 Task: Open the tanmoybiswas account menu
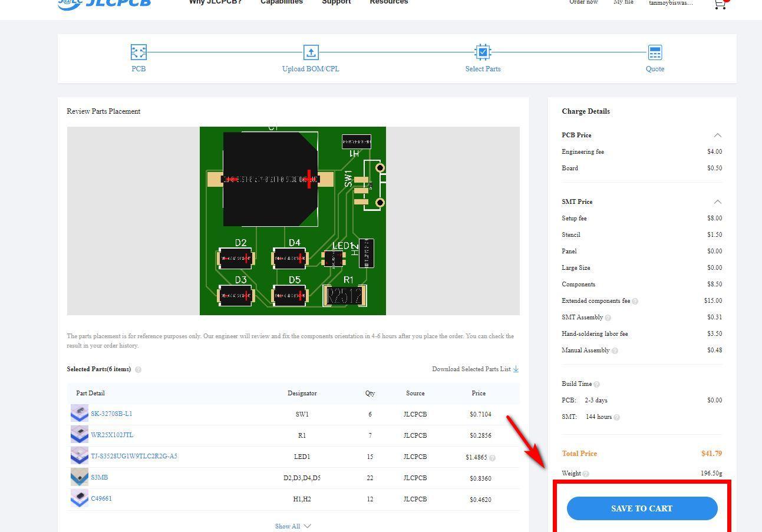671,2
